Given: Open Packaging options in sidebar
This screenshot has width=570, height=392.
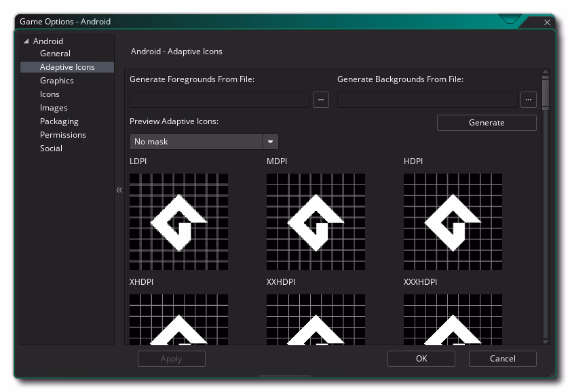Looking at the screenshot, I should [x=59, y=121].
